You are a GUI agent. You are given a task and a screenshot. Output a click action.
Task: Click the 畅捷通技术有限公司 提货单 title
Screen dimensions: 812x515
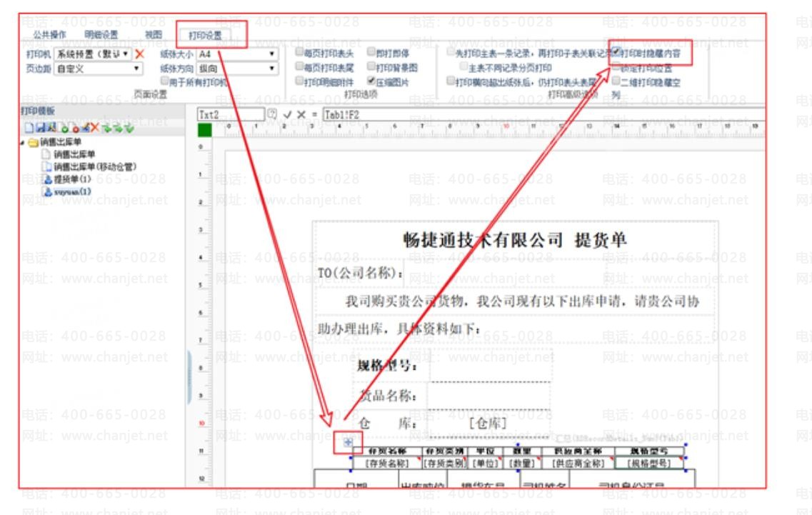(515, 240)
